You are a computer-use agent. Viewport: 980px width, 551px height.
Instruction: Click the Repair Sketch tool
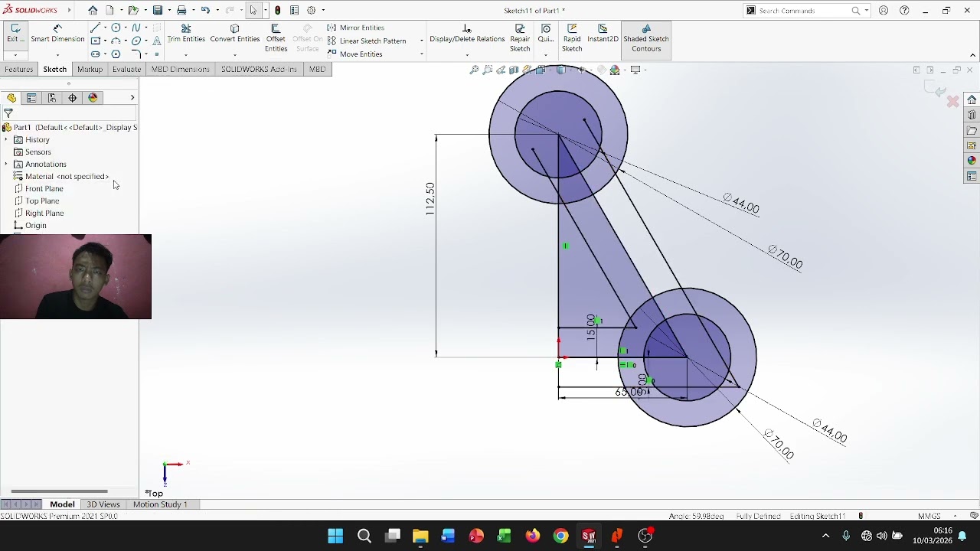coord(520,38)
